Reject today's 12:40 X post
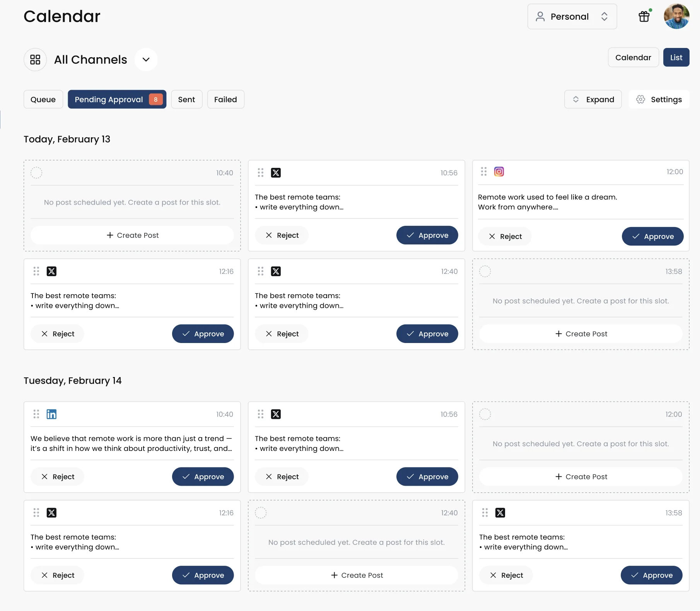Viewport: 700px width, 611px height. coord(282,334)
